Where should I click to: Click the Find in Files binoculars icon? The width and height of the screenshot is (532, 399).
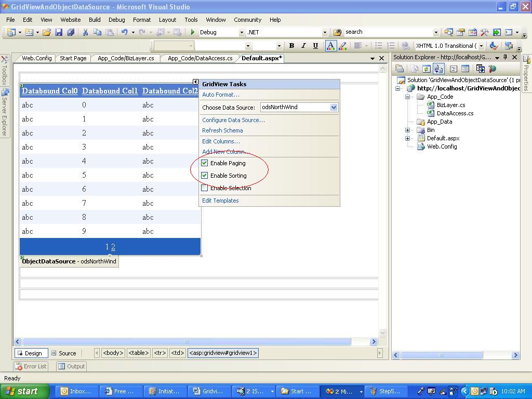point(337,32)
